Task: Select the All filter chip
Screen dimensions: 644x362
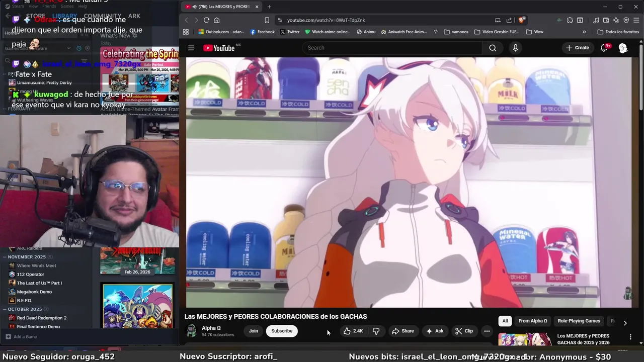Action: (505, 321)
